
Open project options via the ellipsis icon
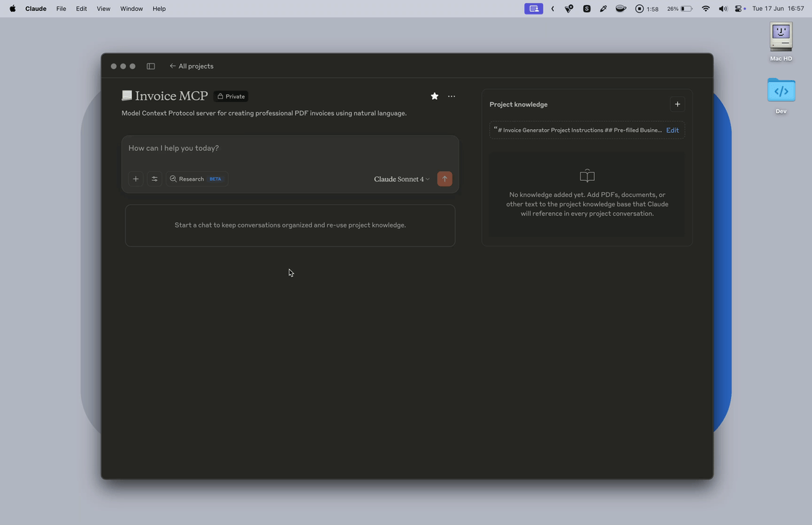[x=451, y=96]
